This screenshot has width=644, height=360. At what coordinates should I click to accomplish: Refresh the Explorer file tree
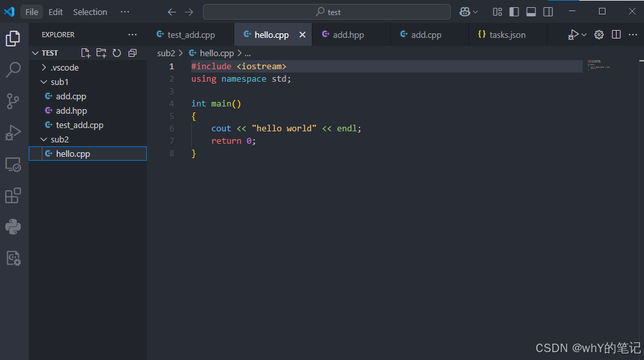(117, 53)
